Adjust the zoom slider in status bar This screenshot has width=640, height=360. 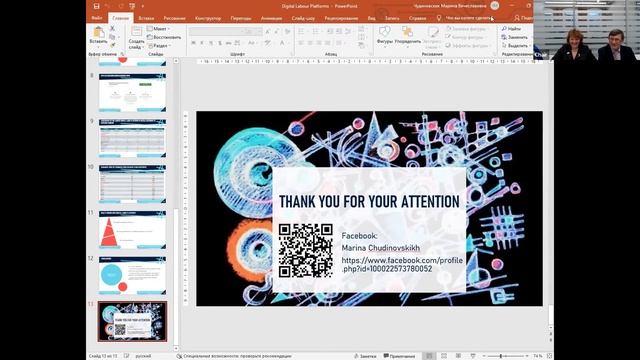505,356
